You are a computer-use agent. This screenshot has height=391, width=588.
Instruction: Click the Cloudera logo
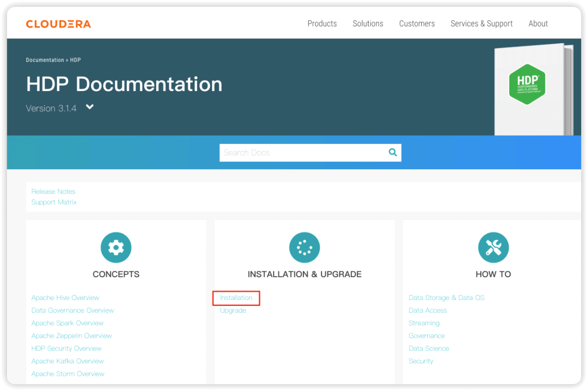(x=58, y=24)
